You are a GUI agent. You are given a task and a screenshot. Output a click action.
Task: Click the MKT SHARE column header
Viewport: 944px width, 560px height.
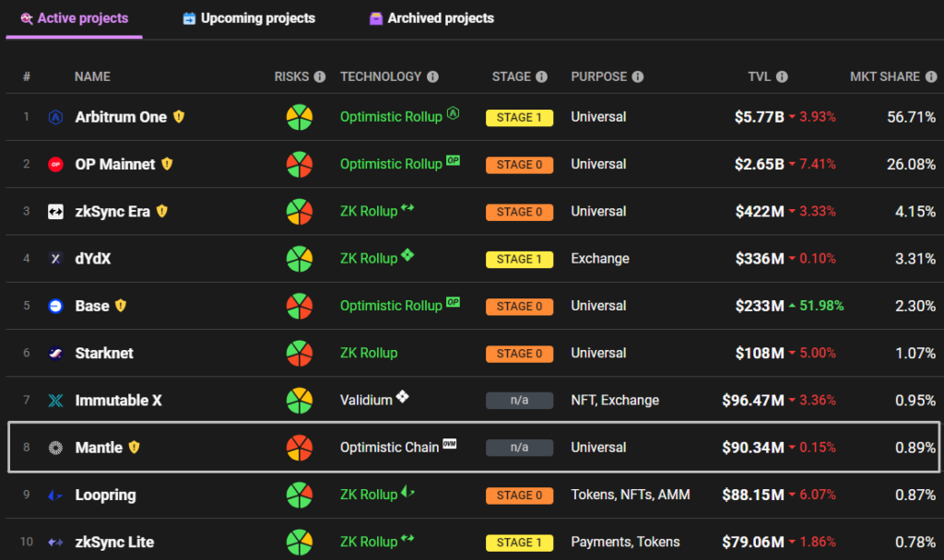click(885, 77)
